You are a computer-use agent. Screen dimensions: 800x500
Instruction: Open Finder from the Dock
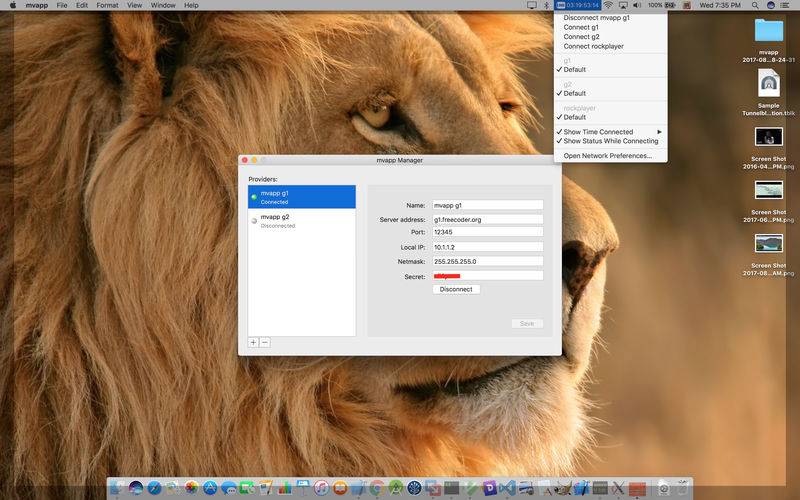[116, 488]
